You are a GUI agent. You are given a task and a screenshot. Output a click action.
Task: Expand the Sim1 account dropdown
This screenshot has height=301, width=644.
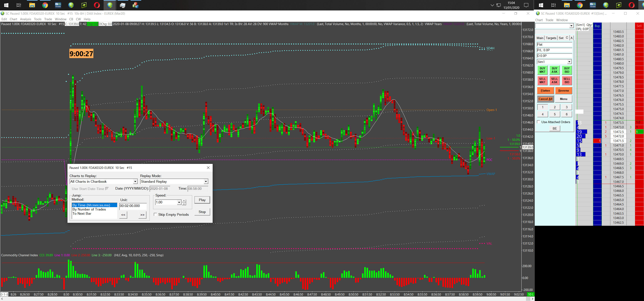coord(569,61)
